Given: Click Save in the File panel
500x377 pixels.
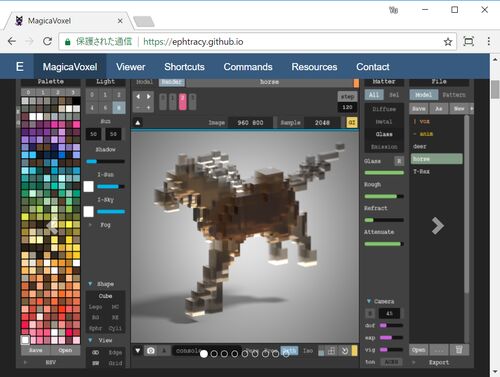Looking at the screenshot, I should (x=419, y=109).
